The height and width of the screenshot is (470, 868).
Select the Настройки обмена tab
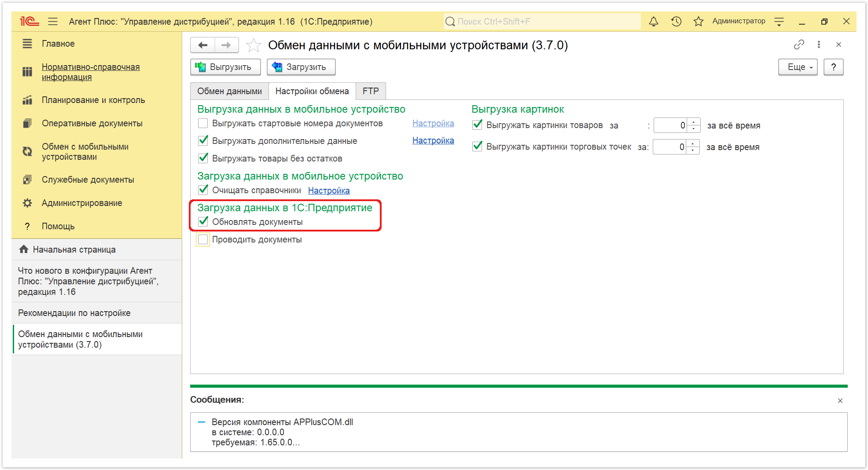click(x=312, y=91)
